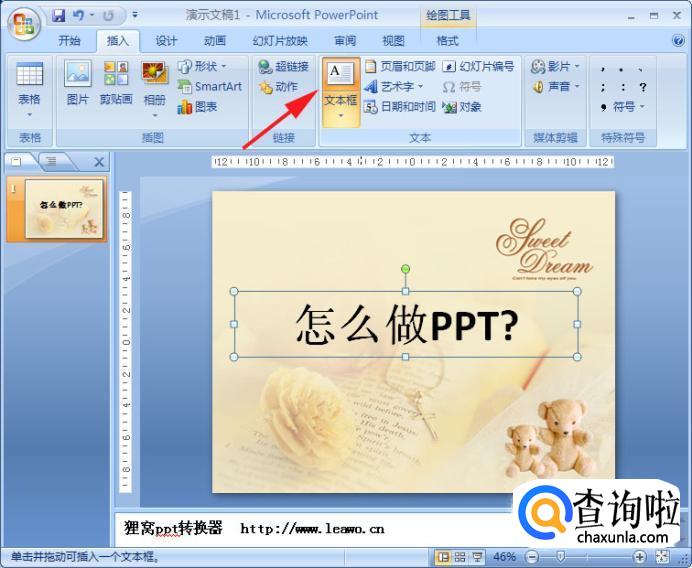Expand the 文本框 dropdown arrow
The width and height of the screenshot is (692, 568).
tap(341, 117)
